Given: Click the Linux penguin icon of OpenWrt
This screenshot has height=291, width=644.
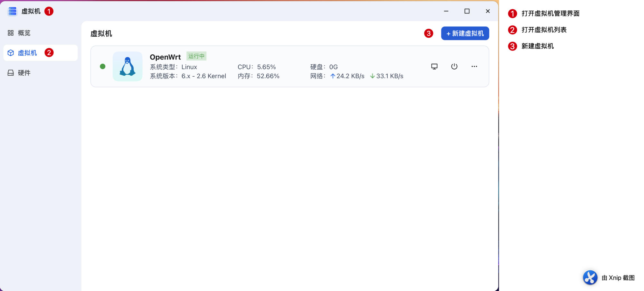Looking at the screenshot, I should pyautogui.click(x=128, y=67).
